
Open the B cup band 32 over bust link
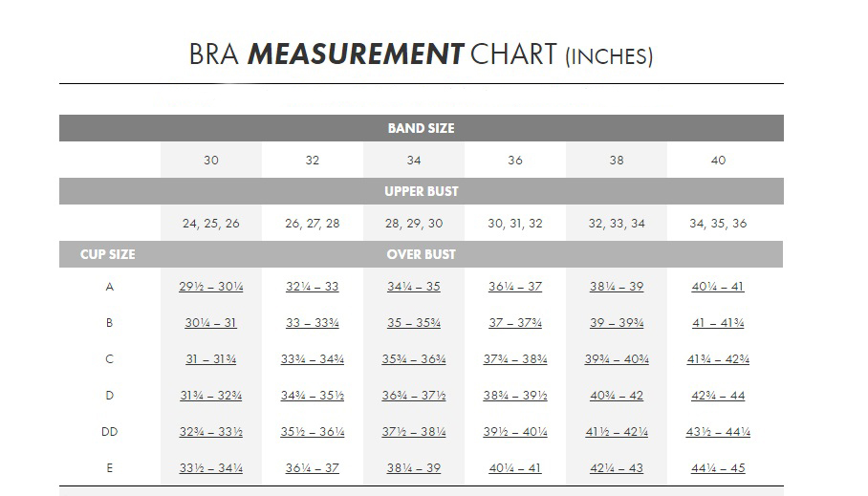coord(312,323)
